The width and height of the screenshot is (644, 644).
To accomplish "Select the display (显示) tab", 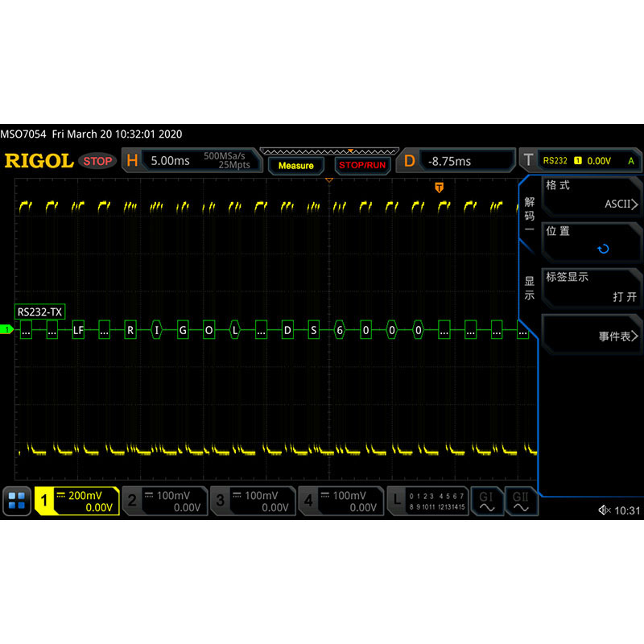I will coord(530,288).
